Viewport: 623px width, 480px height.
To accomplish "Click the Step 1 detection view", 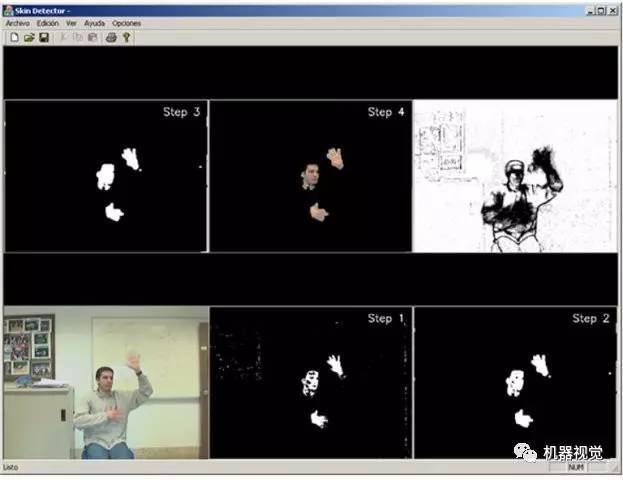I will point(311,383).
